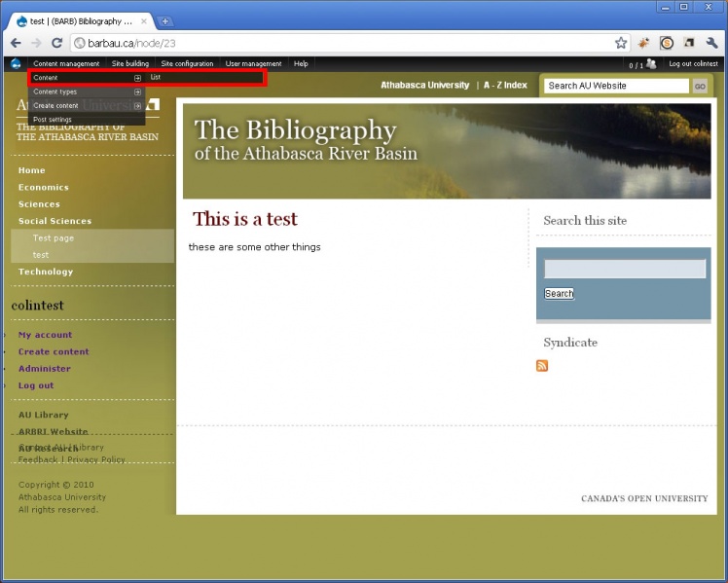Open the 'test' sub-item link
Viewport: 728px width, 583px height.
click(41, 255)
